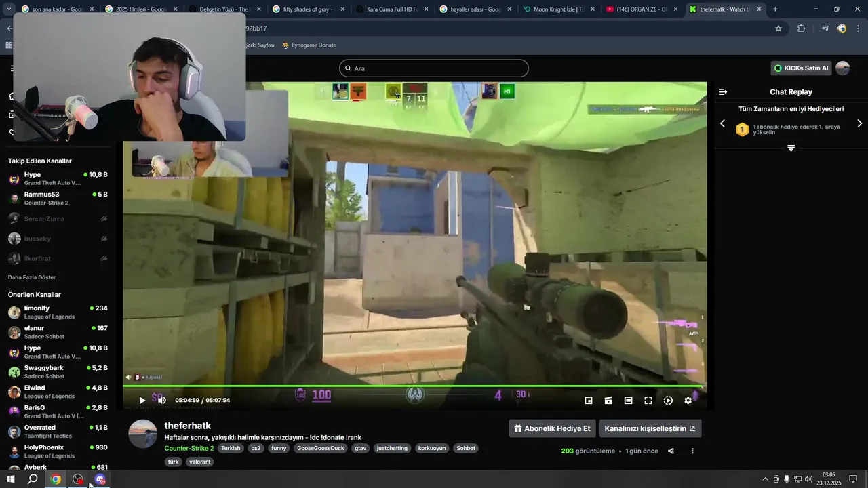Select the valorant tag
The height and width of the screenshot is (488, 868).
(x=199, y=462)
